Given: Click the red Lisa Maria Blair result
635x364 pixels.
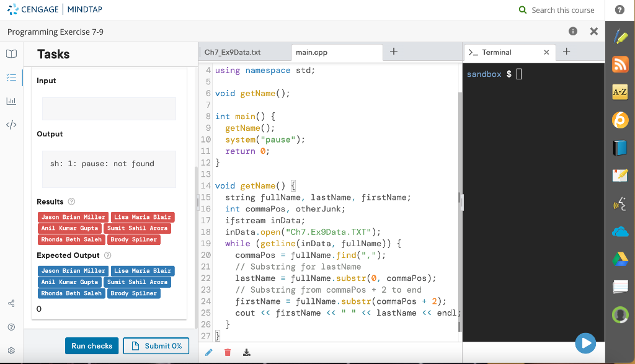Looking at the screenshot, I should pos(143,217).
